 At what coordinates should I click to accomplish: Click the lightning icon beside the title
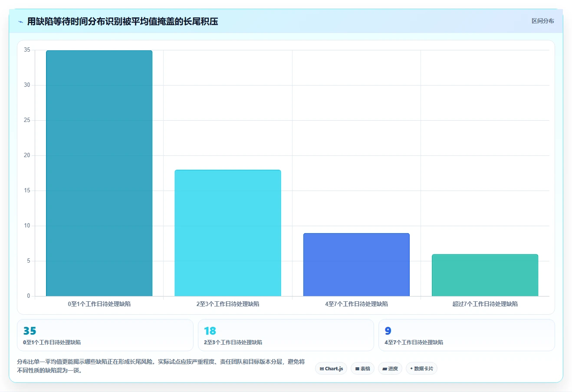[x=20, y=22]
